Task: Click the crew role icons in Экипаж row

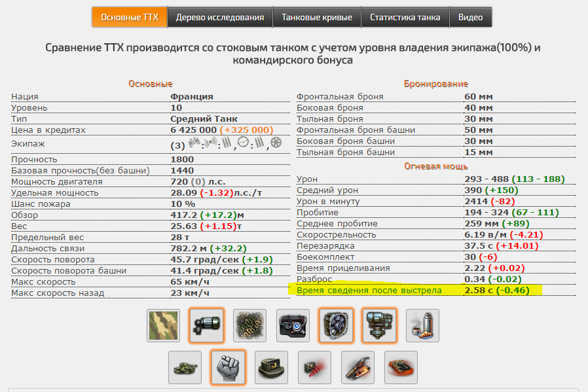Action: [235, 143]
